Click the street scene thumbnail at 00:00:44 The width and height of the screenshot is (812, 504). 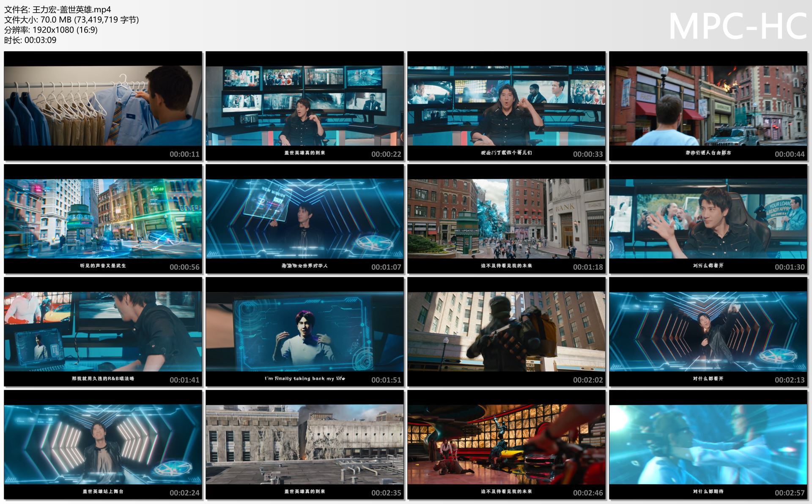708,106
